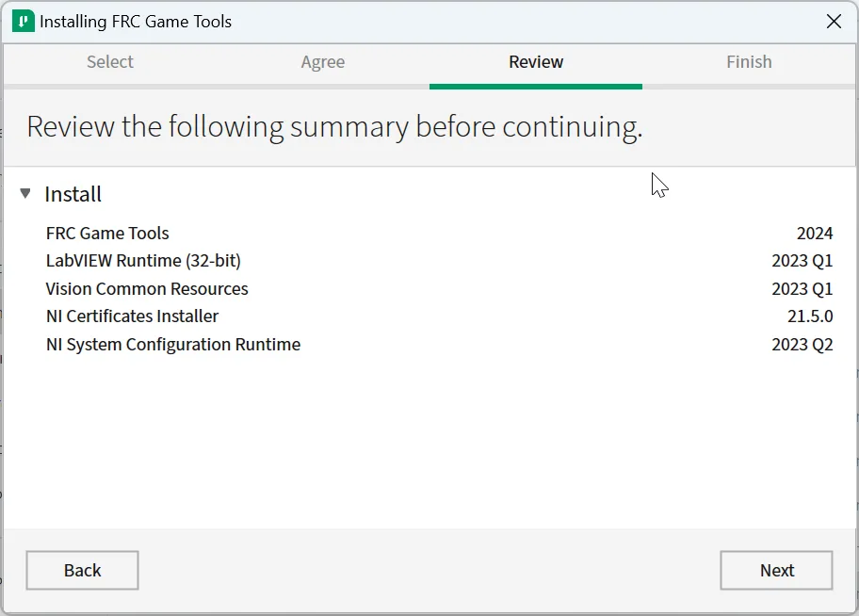The height and width of the screenshot is (616, 859).
Task: Close the Installing FRC Game Tools window
Action: [834, 21]
